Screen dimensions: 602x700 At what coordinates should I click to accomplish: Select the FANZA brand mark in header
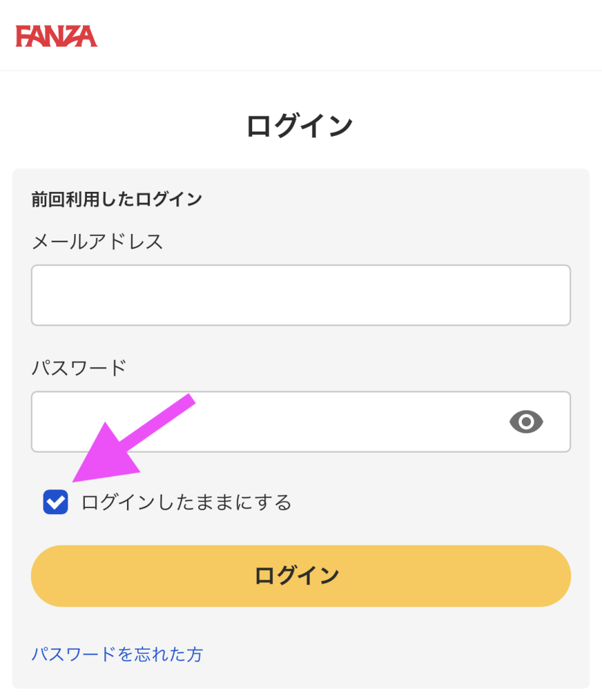click(56, 37)
